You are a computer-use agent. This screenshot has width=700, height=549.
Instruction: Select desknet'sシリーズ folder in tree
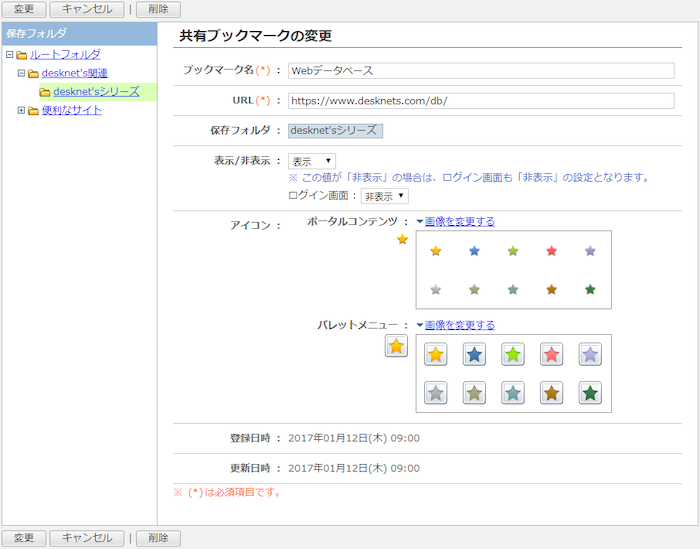point(96,92)
